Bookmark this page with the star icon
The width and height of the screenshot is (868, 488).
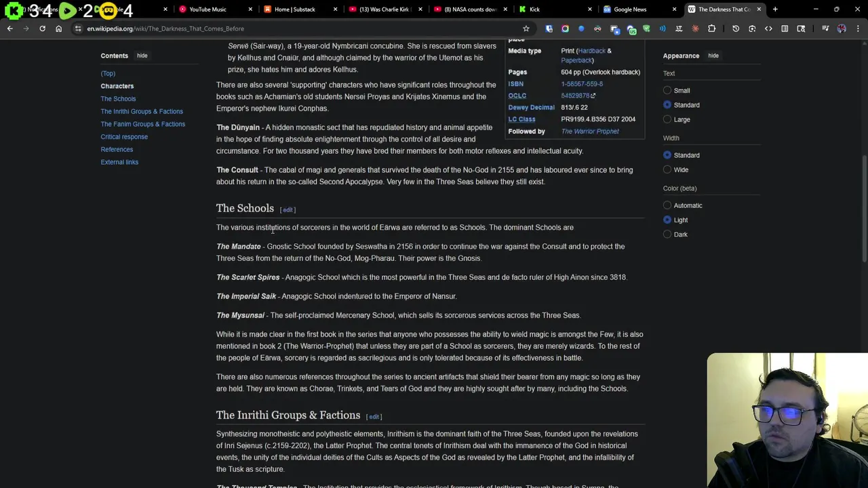pos(526,28)
